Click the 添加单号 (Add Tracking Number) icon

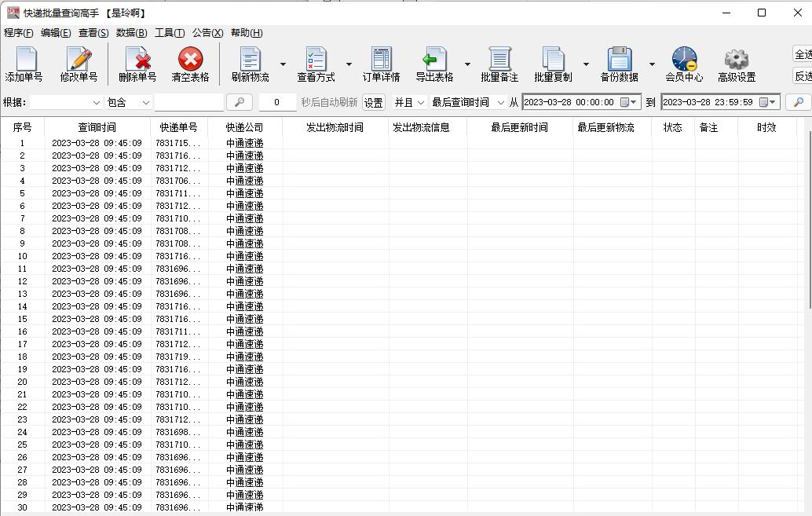click(x=25, y=63)
